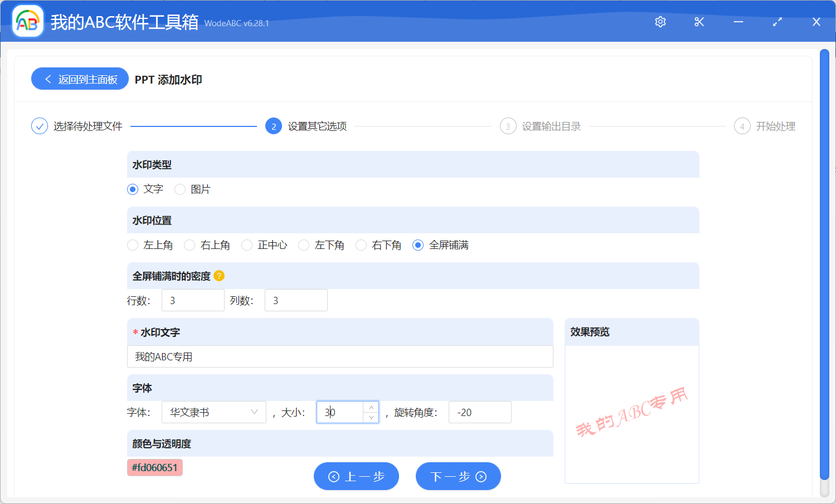Open the yellow help icon beside 全屏铺满时的密度
836x504 pixels.
tap(220, 276)
